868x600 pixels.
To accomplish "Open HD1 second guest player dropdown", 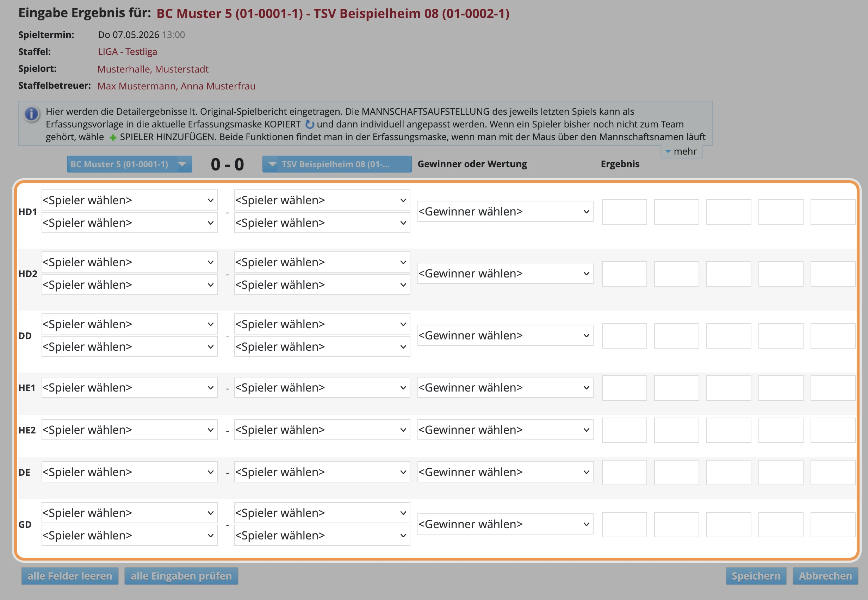I will (x=322, y=223).
